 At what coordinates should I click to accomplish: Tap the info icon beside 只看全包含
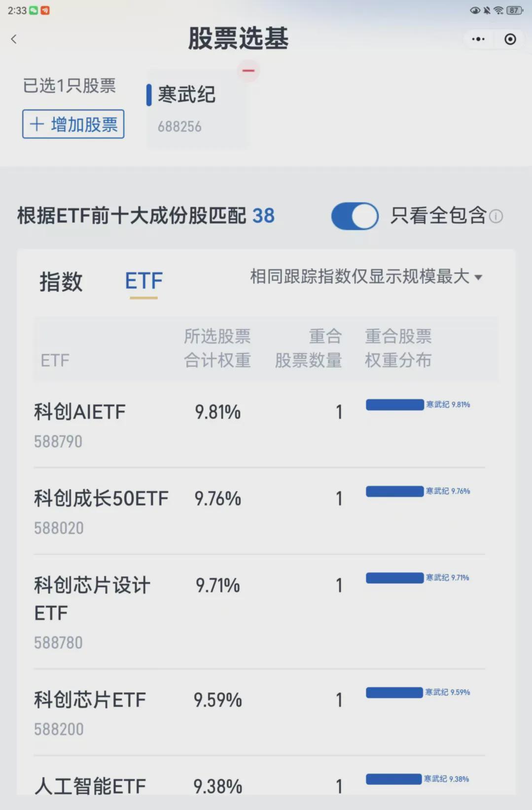[x=496, y=216]
